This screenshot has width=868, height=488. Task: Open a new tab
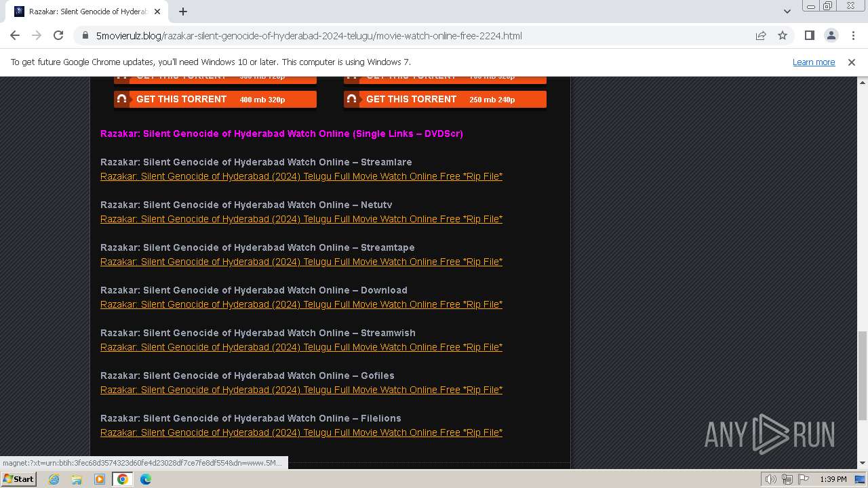[x=183, y=12]
